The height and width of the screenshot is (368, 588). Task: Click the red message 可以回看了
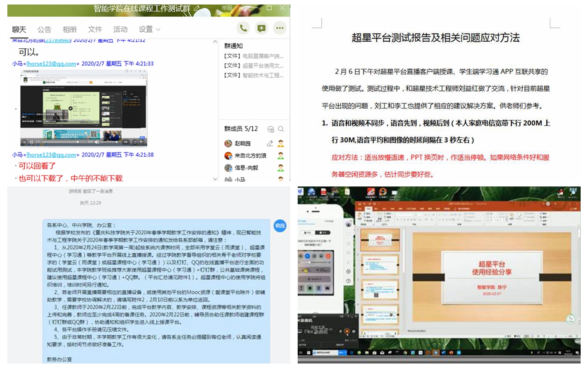(x=37, y=166)
